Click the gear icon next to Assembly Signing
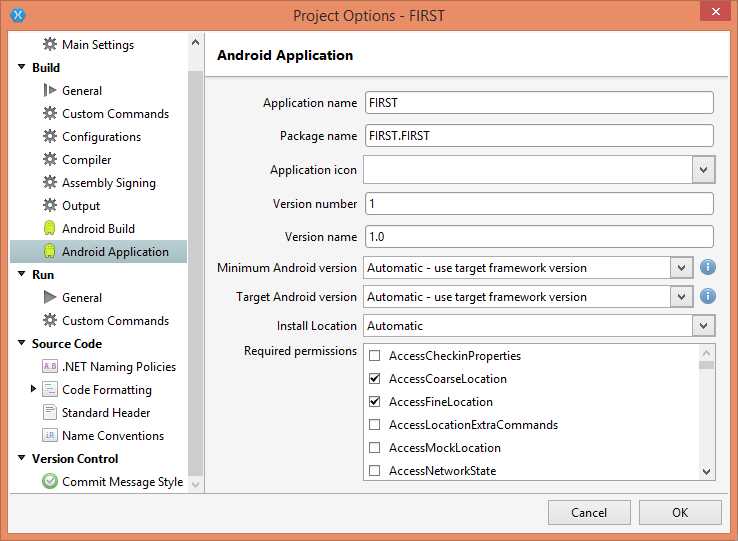This screenshot has width=738, height=541. [50, 182]
